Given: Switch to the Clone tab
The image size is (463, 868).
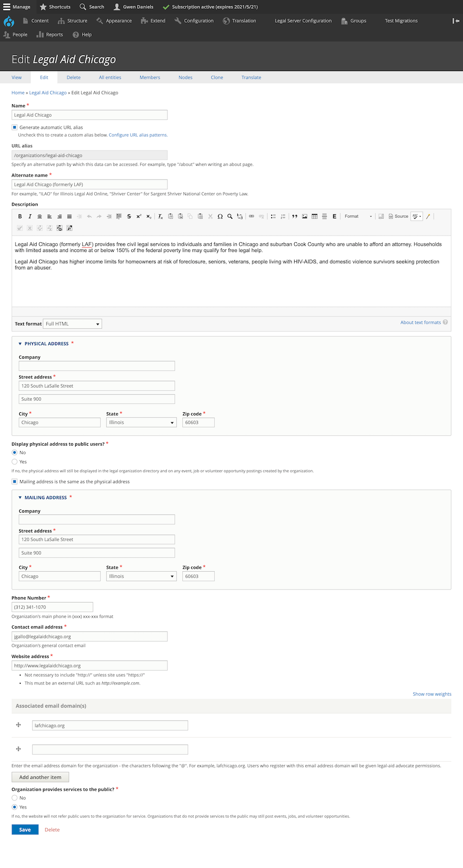Looking at the screenshot, I should click(x=217, y=77).
